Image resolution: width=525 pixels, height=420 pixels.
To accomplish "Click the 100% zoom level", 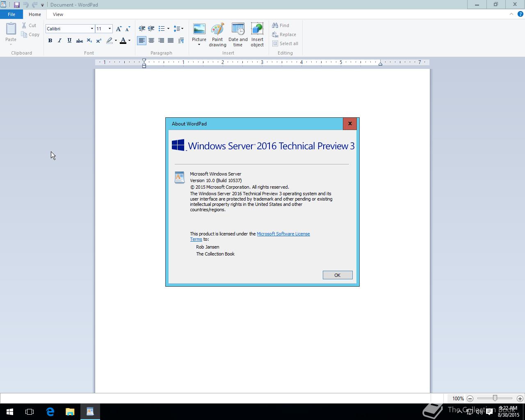I will click(x=458, y=398).
